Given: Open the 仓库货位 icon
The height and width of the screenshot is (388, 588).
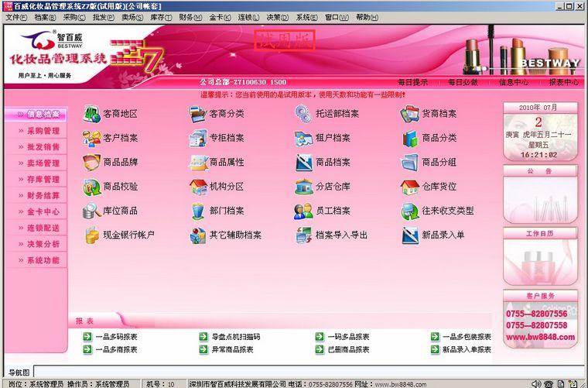Looking at the screenshot, I should pyautogui.click(x=409, y=187).
